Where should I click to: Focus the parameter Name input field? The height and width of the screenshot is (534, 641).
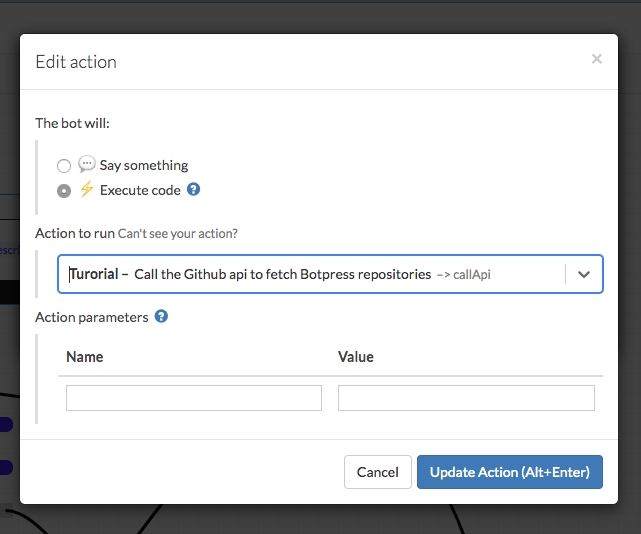[194, 398]
